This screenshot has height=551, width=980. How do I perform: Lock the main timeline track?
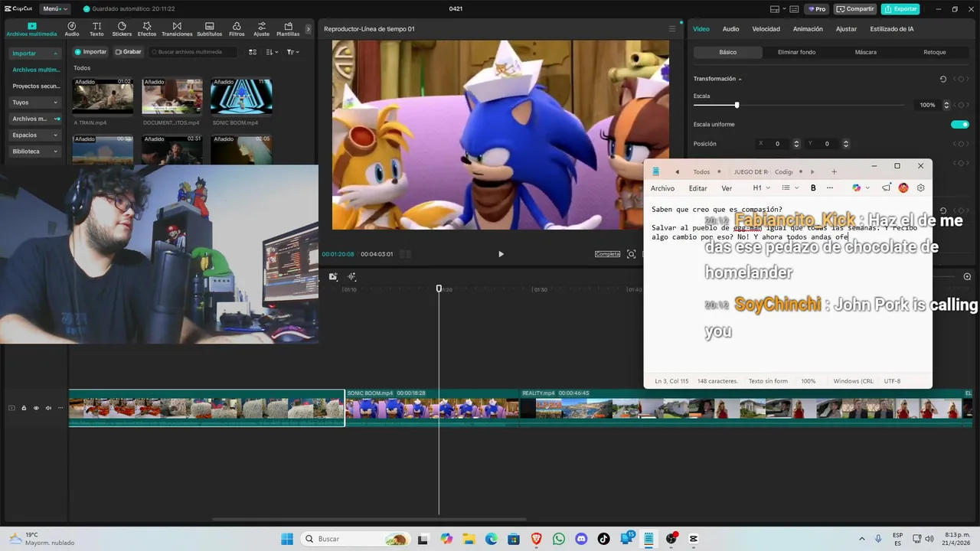click(x=24, y=408)
